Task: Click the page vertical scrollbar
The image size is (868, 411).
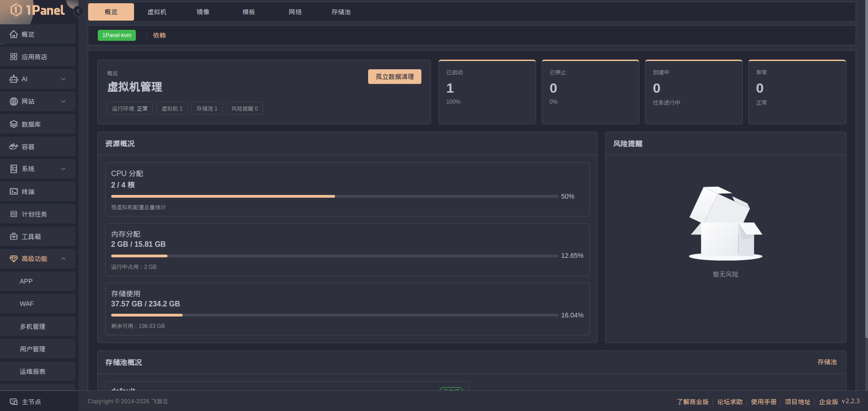Action: click(x=866, y=170)
